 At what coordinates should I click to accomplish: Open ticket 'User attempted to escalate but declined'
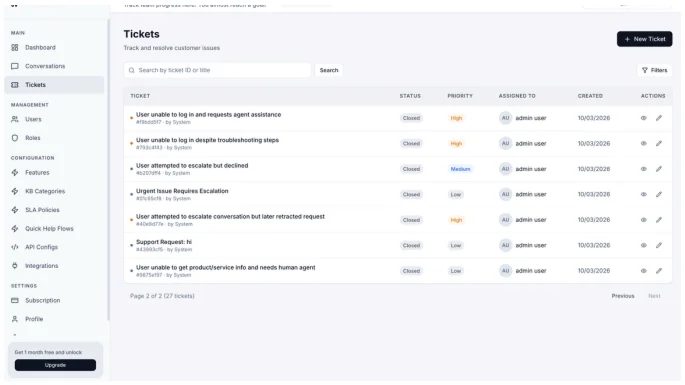coord(192,166)
